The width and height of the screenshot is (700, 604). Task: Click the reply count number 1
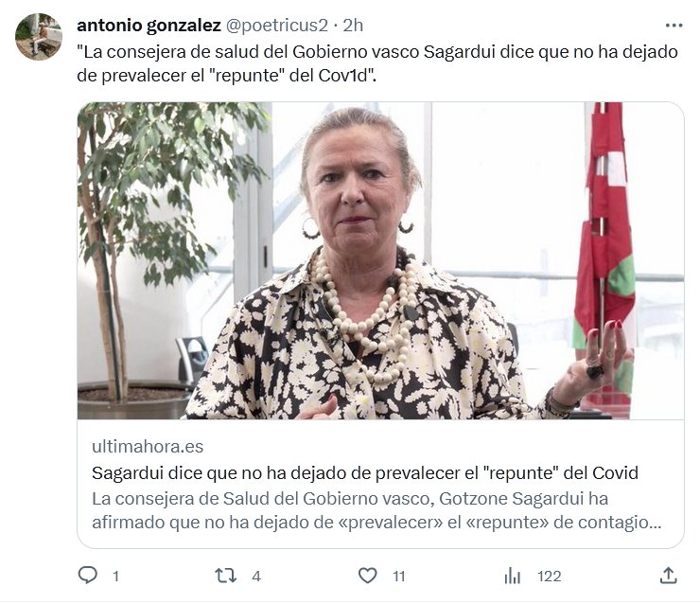point(115,577)
